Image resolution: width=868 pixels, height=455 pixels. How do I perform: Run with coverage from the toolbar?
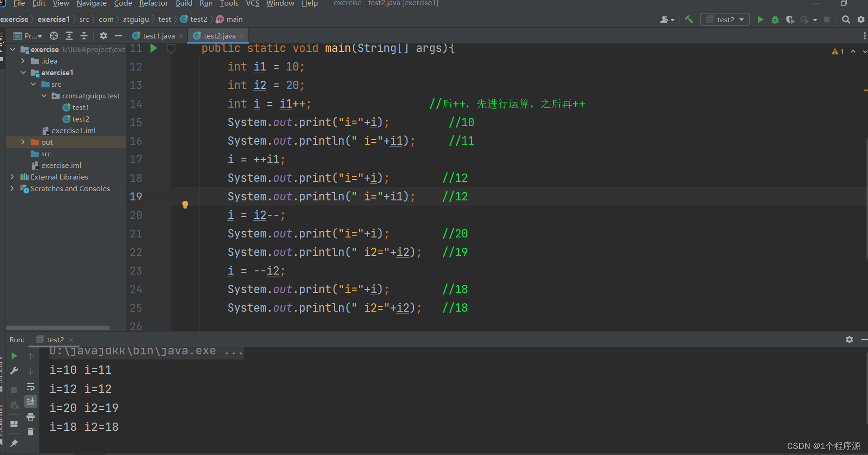point(790,19)
